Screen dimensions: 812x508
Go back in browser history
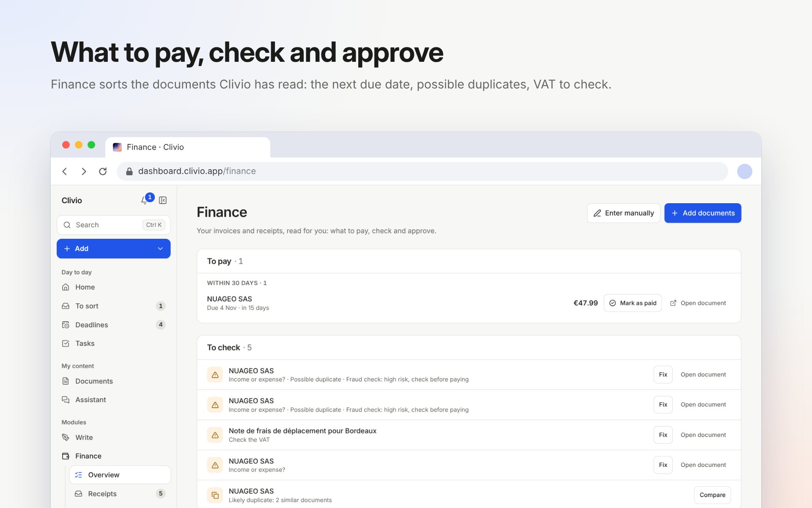point(65,171)
